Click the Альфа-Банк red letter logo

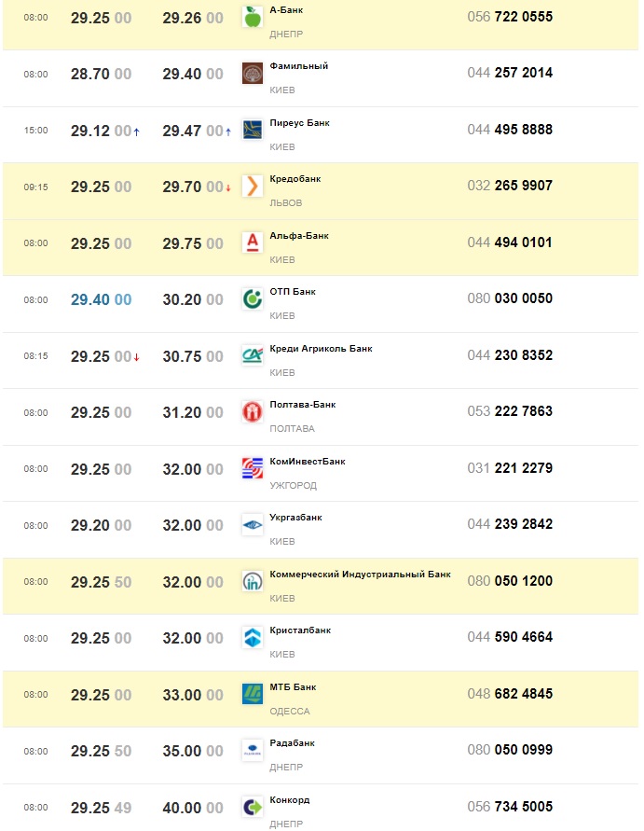[252, 242]
